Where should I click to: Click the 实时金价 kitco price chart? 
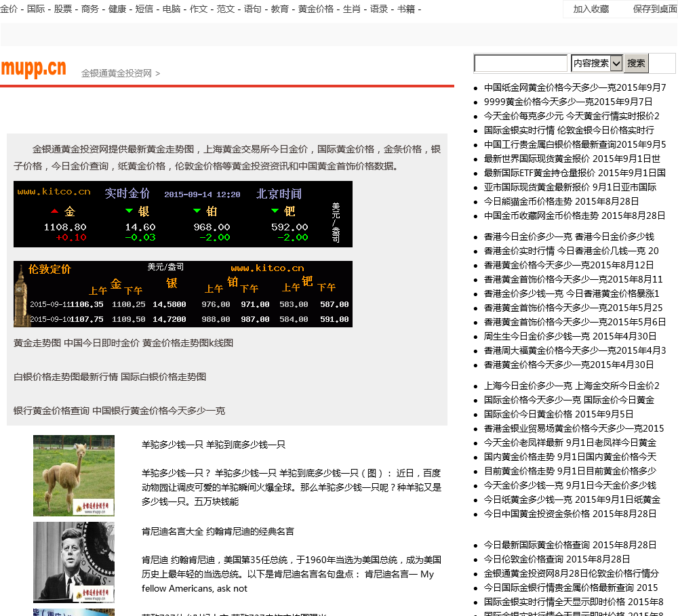coord(183,214)
